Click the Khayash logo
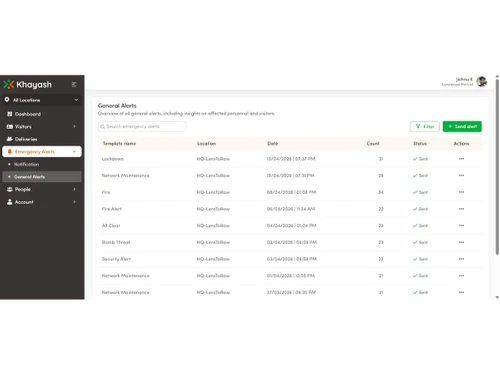Screen dimensions: 500x375 point(28,85)
